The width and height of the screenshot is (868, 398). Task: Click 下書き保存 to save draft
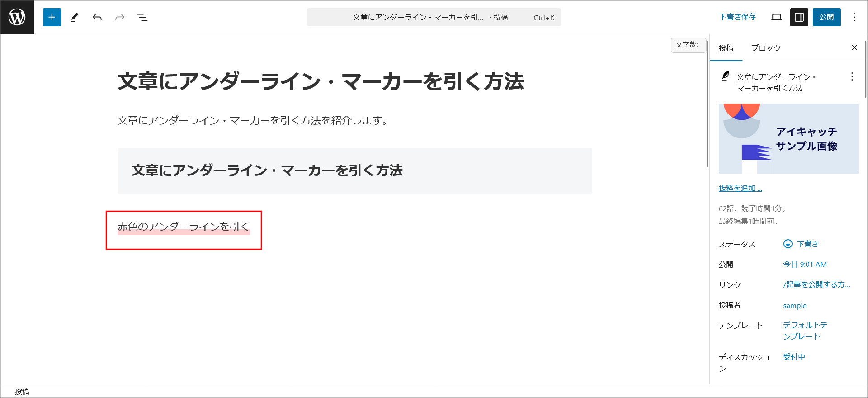coord(737,17)
